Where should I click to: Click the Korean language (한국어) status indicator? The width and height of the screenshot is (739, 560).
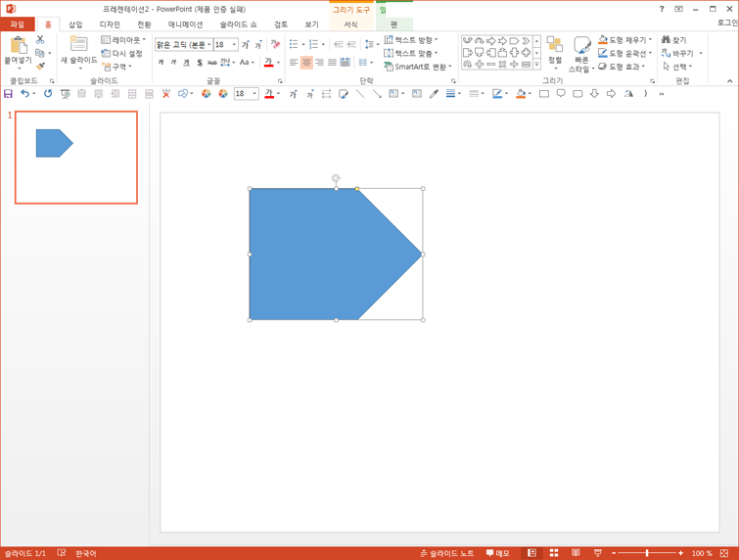coord(86,553)
